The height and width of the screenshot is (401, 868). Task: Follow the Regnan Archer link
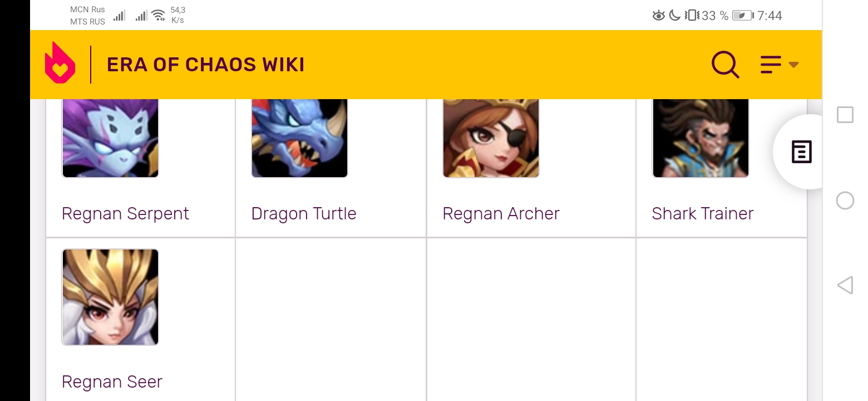(501, 214)
